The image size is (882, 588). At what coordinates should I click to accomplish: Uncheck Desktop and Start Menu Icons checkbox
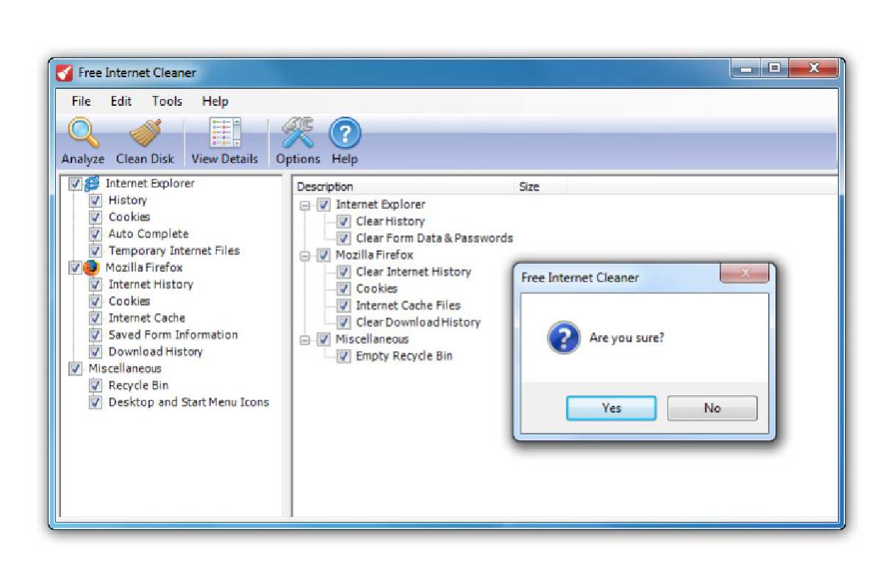click(x=96, y=403)
